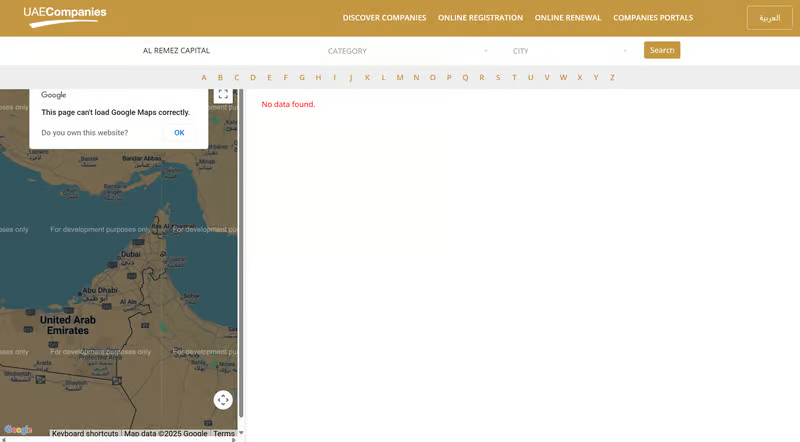Open the Discover Companies menu

point(384,18)
